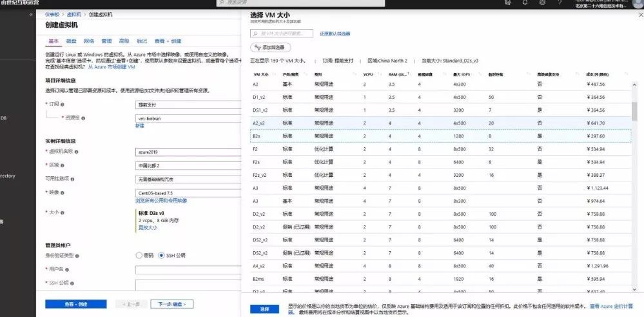Click the blue 查看 + 创建 button
644x317 pixels.
point(75,304)
